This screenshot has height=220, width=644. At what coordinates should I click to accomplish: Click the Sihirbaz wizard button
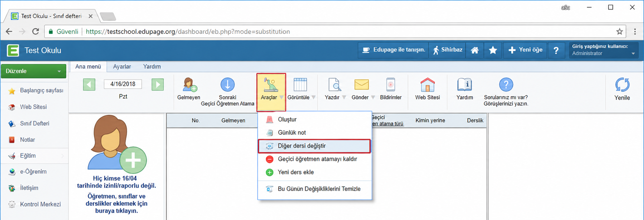[446, 50]
